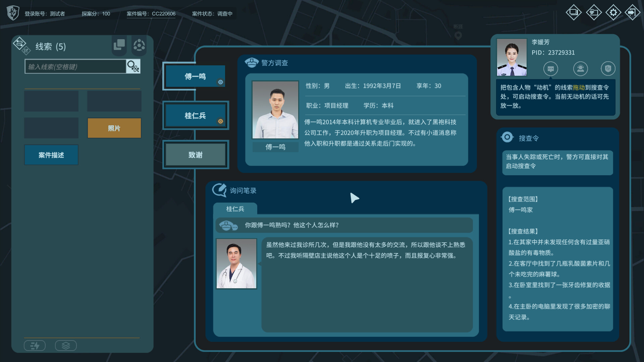Switch to the 桂仁兵 tab in 询问笔录
The image size is (644, 362).
click(x=235, y=208)
